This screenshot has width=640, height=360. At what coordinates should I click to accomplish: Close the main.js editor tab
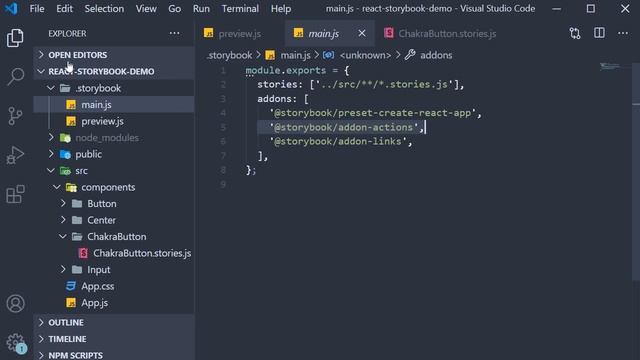[x=362, y=33]
